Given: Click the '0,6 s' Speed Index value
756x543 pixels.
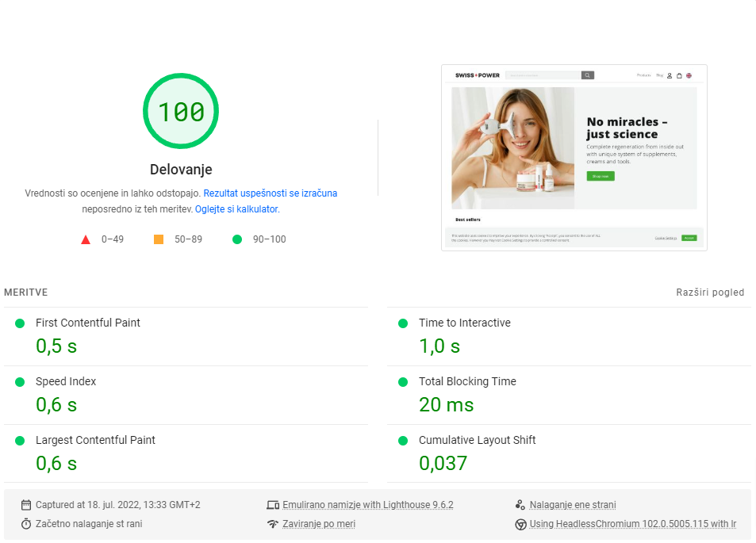Looking at the screenshot, I should (x=56, y=405).
